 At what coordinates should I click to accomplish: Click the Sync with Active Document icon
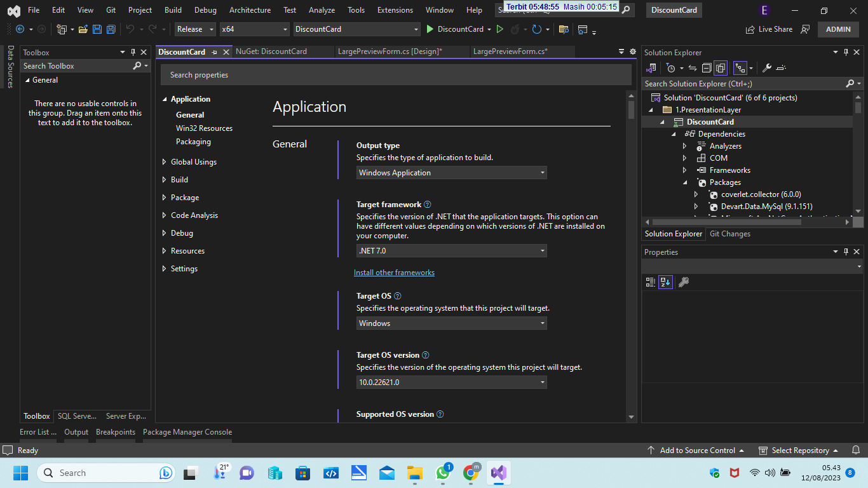(x=693, y=68)
